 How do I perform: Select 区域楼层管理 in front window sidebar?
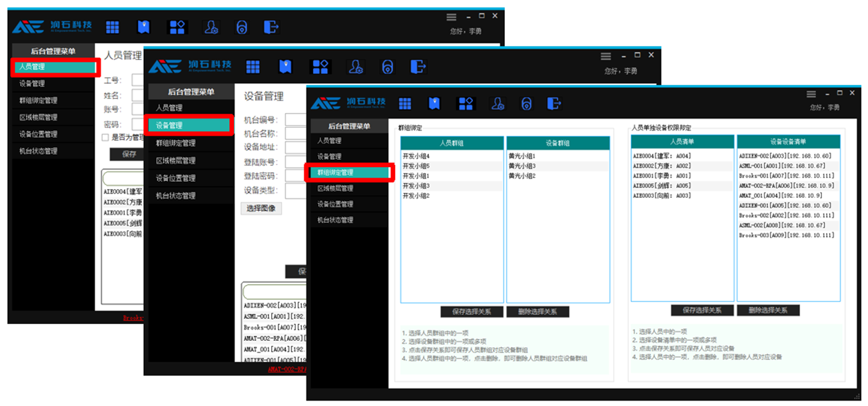point(335,188)
